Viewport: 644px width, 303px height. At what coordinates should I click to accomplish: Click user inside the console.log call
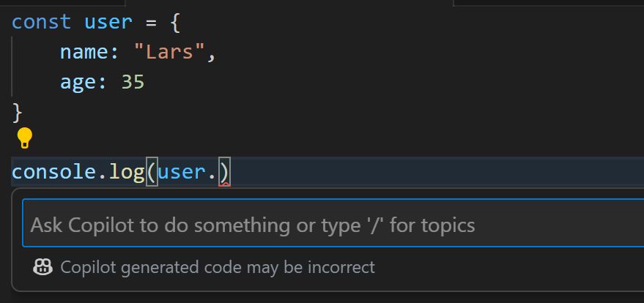[x=182, y=172]
